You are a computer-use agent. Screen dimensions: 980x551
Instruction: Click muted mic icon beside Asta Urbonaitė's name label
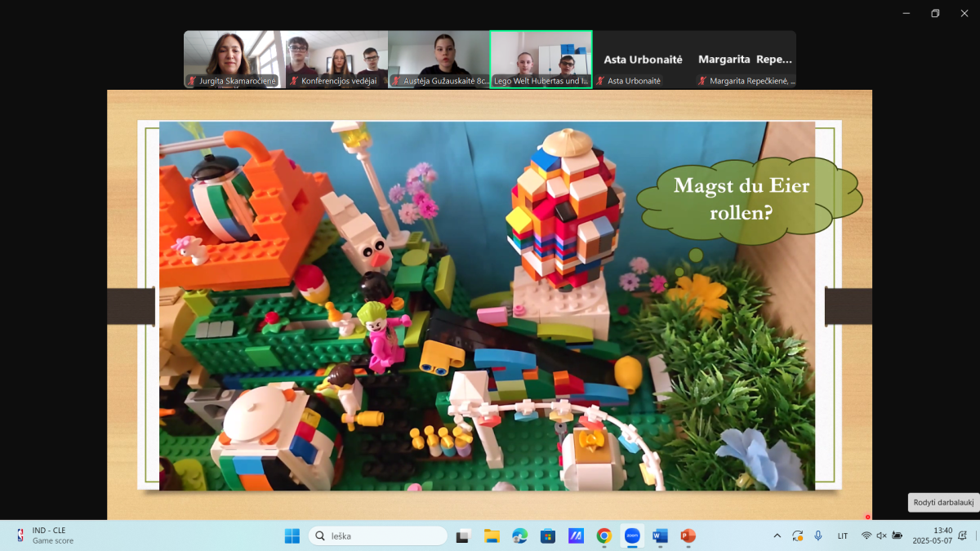(600, 81)
